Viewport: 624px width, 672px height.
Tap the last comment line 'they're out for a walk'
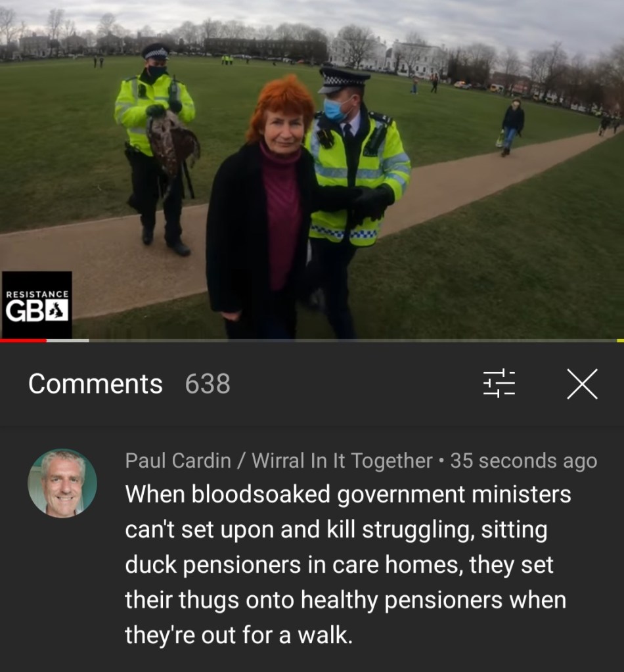tap(238, 635)
